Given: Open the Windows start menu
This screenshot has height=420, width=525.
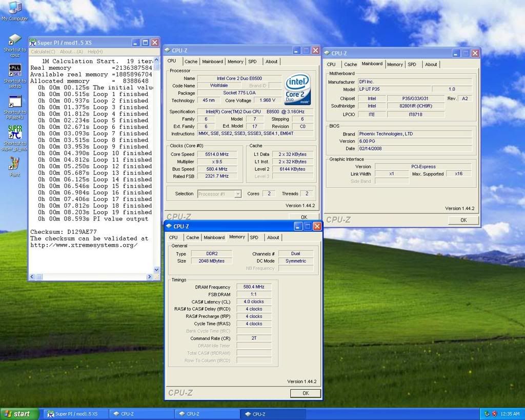Looking at the screenshot, I should (20, 414).
